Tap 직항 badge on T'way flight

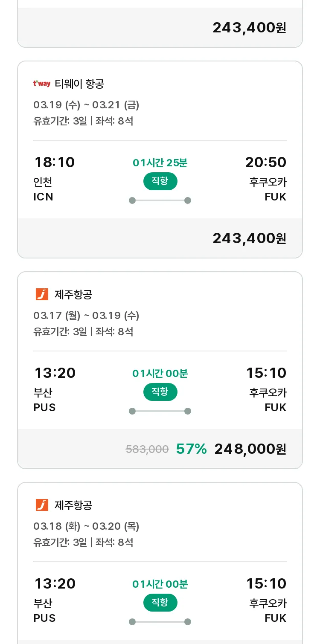(160, 181)
